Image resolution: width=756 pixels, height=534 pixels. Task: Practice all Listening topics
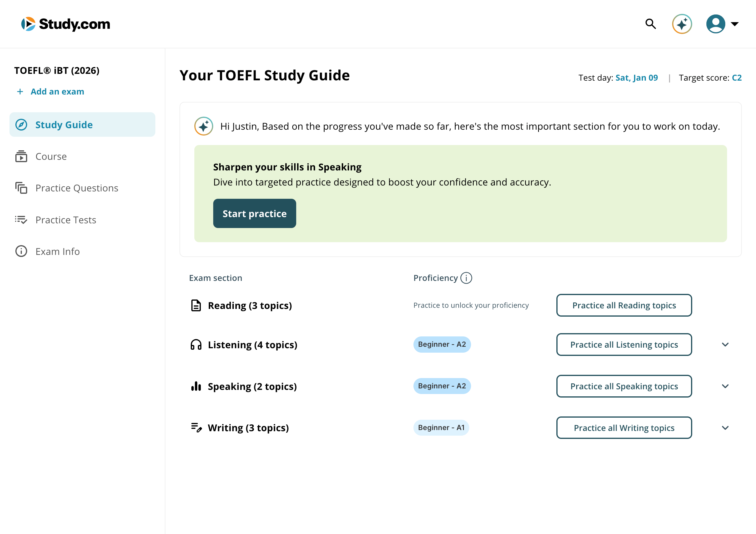624,345
